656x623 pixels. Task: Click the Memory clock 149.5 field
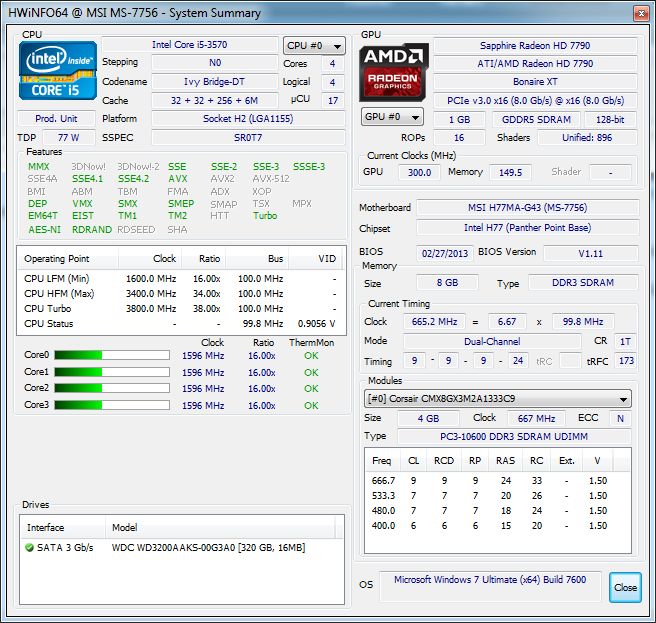(510, 172)
